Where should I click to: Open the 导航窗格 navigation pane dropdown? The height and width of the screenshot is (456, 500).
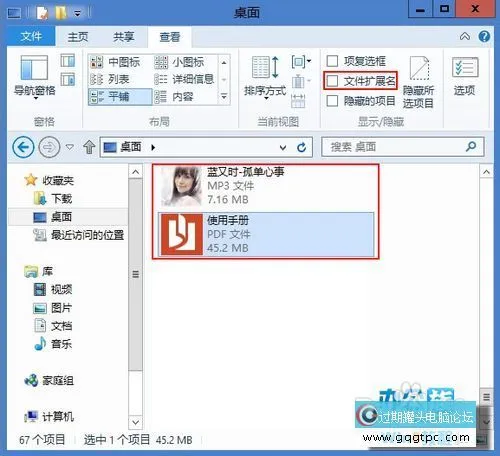pyautogui.click(x=35, y=77)
